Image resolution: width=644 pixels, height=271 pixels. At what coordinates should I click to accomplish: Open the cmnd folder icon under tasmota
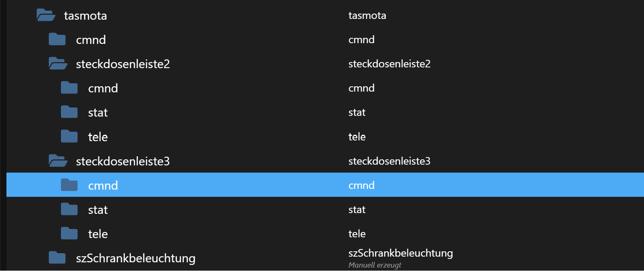[x=57, y=39]
